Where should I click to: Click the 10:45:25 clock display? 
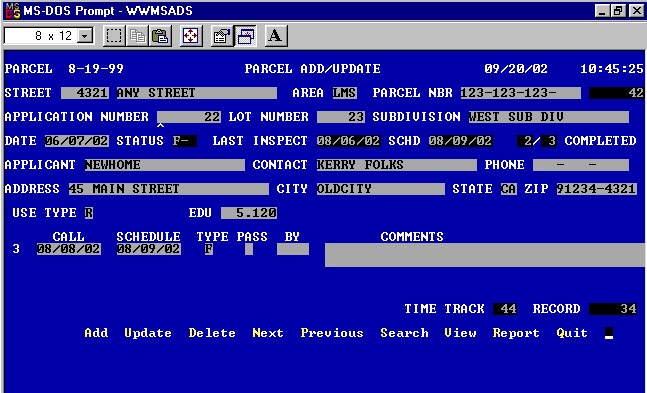pyautogui.click(x=612, y=69)
